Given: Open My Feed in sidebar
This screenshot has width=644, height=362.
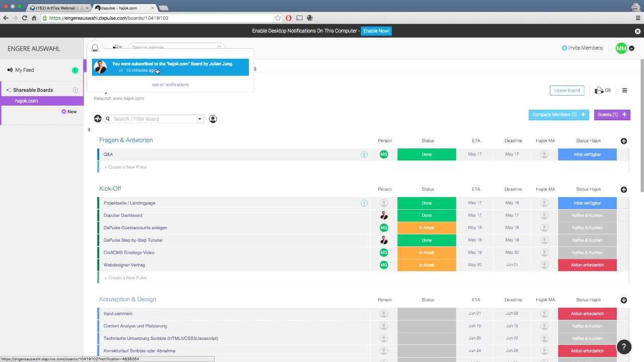Looking at the screenshot, I should point(25,70).
